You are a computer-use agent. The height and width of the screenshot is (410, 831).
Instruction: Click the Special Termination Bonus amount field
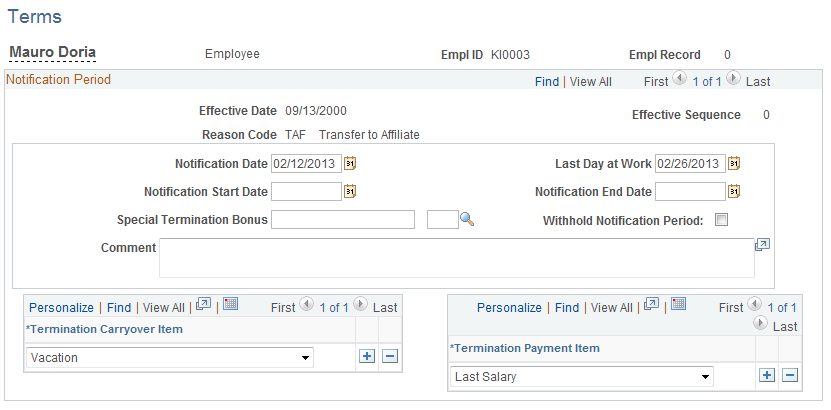343,219
